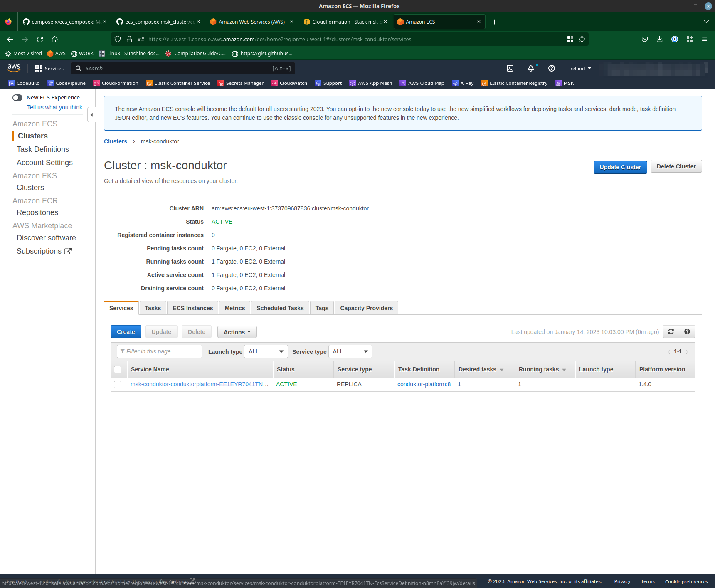Viewport: 715px width, 588px height.
Task: Switch to Metrics tab
Action: pos(234,308)
